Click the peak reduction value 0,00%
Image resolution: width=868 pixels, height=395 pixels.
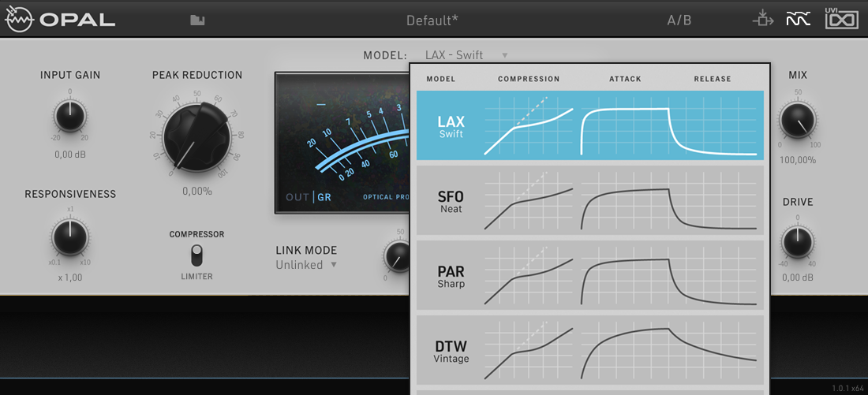pyautogui.click(x=197, y=192)
